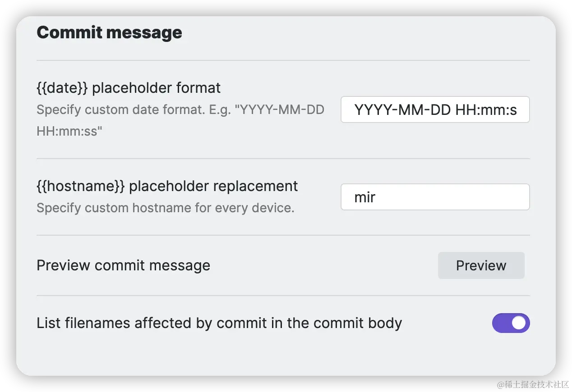Click the {{date}} placeholder format input field
This screenshot has width=572, height=392.
click(x=435, y=109)
